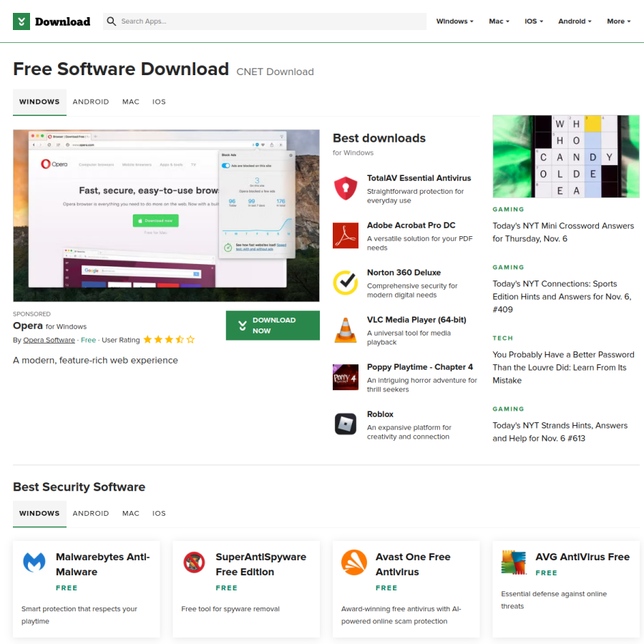The image size is (644, 644).
Task: Click the Avast One logo icon
Action: [354, 562]
